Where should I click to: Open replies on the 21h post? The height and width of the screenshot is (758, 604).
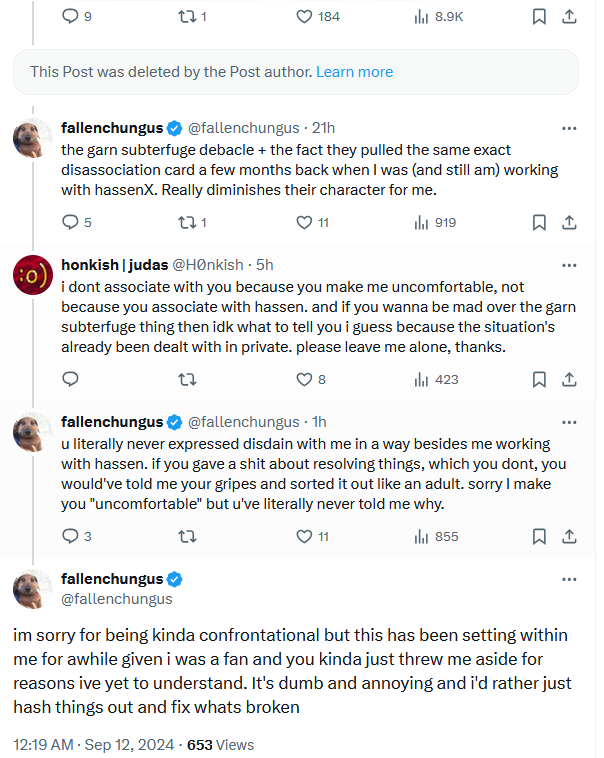click(70, 222)
